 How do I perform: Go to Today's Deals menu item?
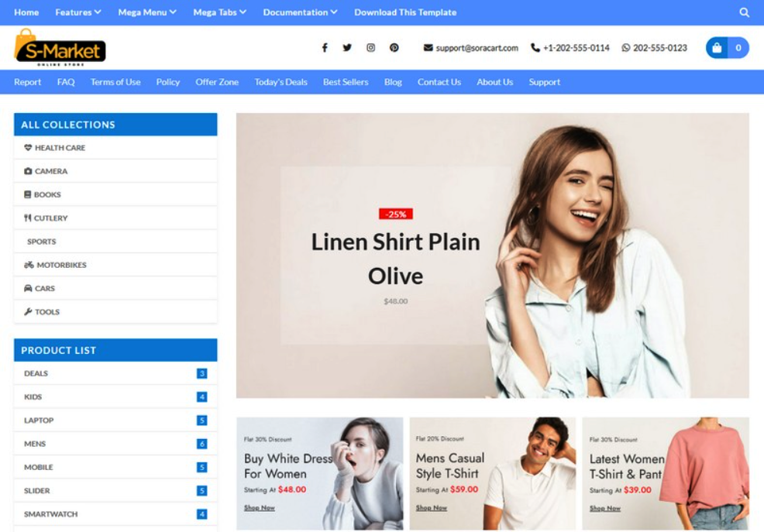[280, 82]
